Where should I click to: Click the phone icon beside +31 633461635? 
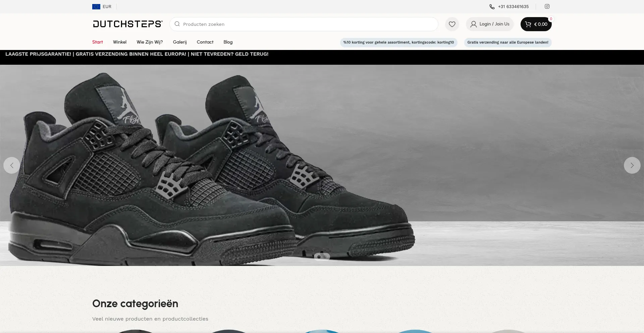[492, 7]
